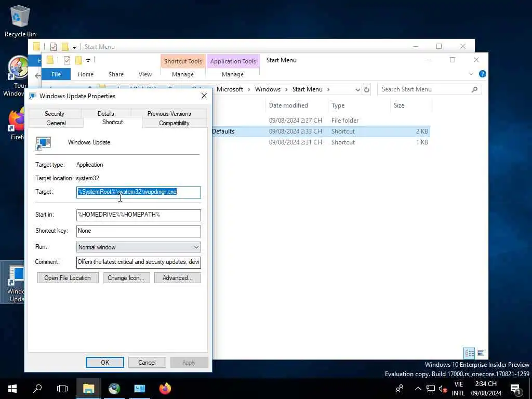Expand the ribbon with the chevron
The image size is (532, 399).
click(471, 74)
